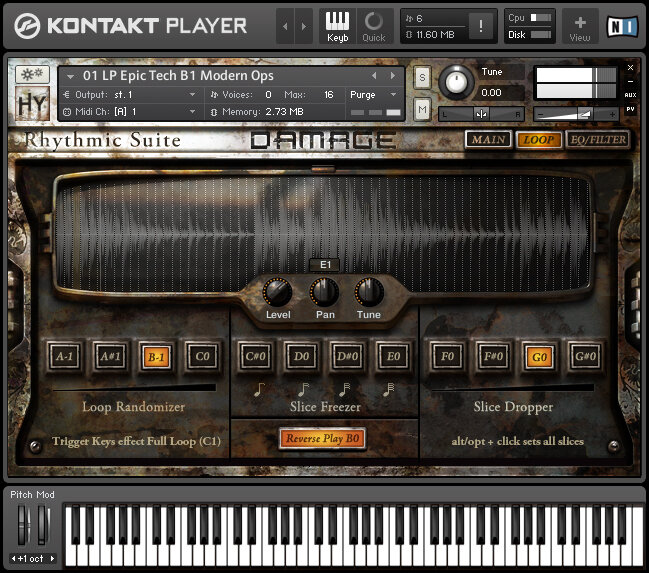Toggle the G0 Slice Dropper key
Image resolution: width=649 pixels, height=573 pixels.
click(539, 356)
